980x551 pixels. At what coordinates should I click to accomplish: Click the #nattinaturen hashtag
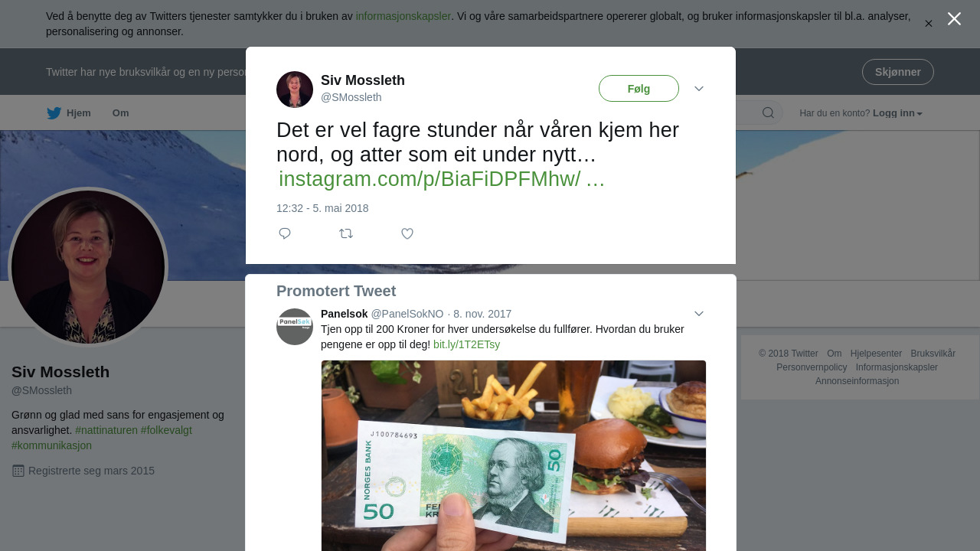(106, 430)
